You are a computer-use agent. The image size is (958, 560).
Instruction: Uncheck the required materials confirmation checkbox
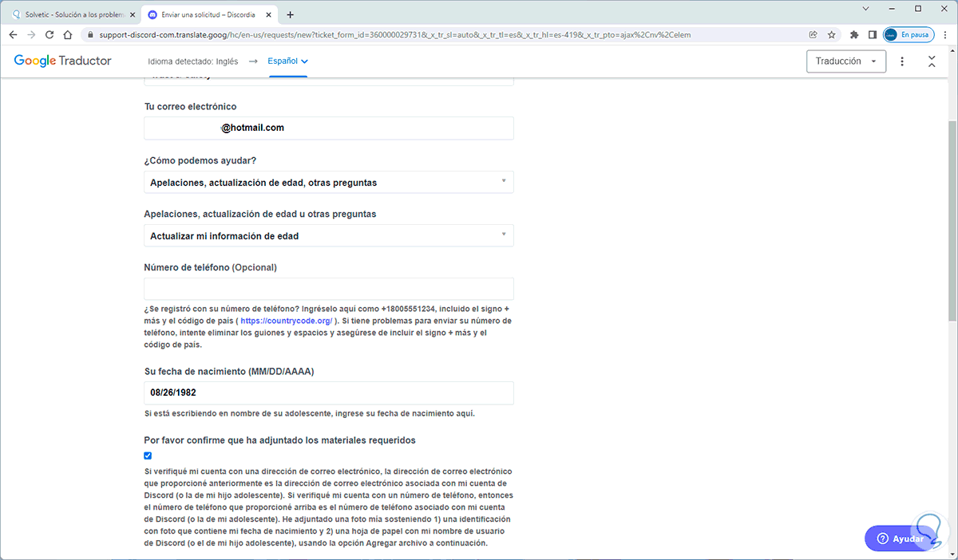click(x=148, y=455)
